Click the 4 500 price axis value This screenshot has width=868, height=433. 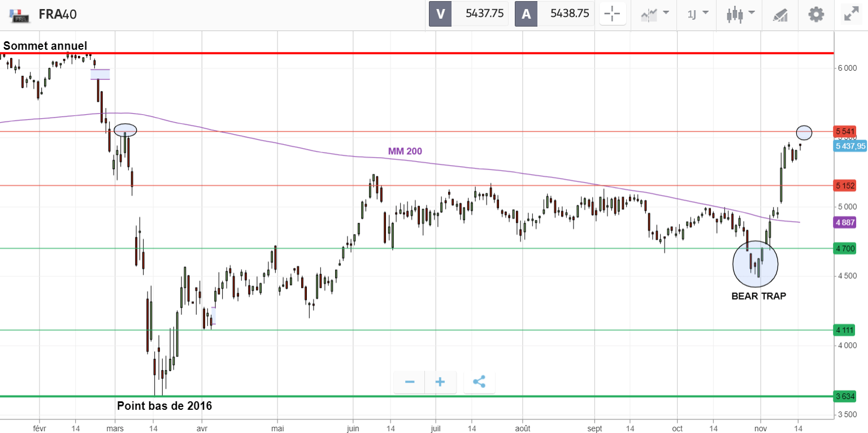click(x=848, y=276)
